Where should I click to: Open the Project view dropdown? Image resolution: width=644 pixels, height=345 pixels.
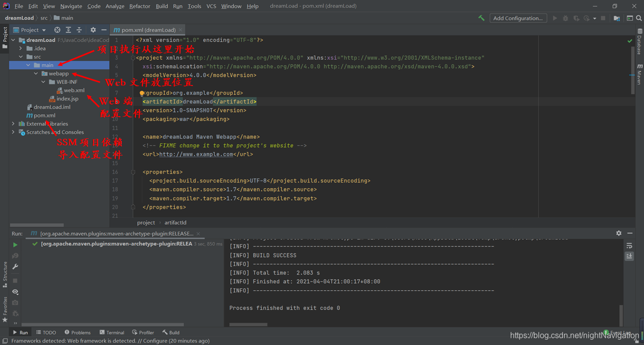tap(30, 30)
